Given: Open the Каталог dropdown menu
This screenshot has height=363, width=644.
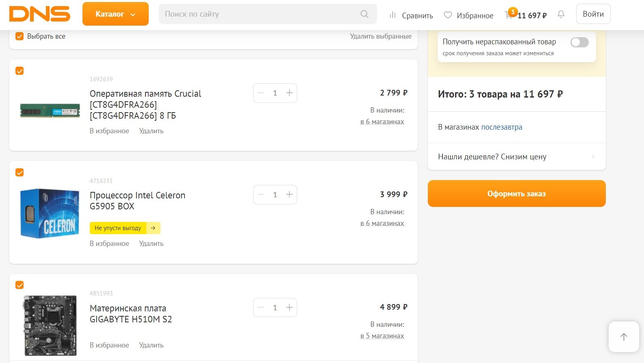Looking at the screenshot, I should (x=115, y=14).
